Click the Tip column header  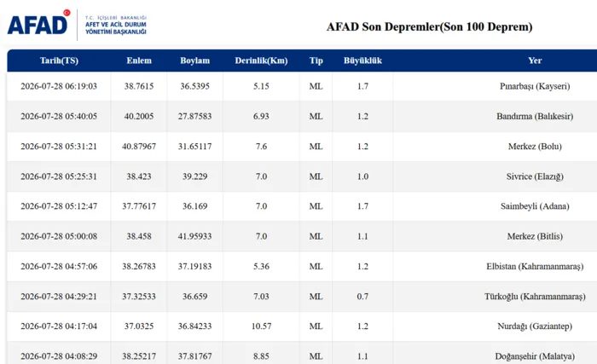coord(316,61)
